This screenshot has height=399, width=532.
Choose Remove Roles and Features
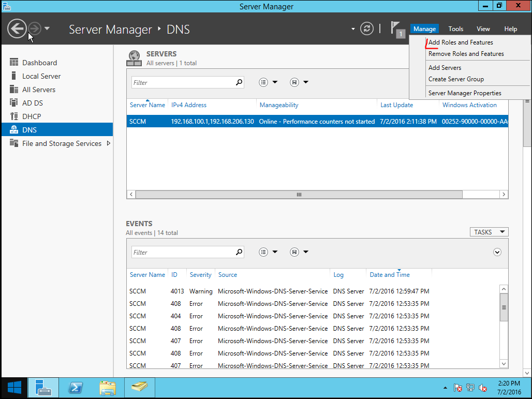(x=466, y=54)
